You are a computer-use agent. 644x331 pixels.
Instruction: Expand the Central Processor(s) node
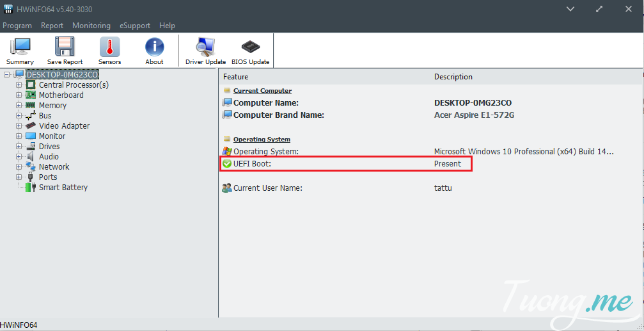(19, 85)
